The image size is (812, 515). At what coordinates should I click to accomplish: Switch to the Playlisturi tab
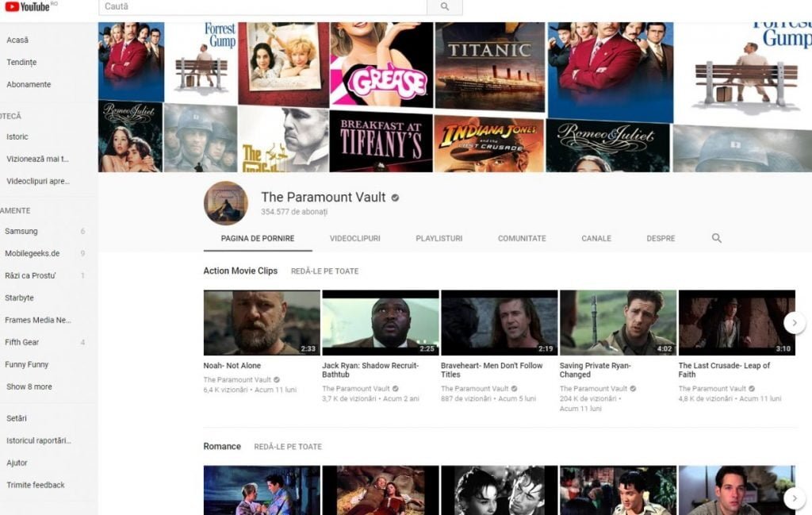click(439, 238)
